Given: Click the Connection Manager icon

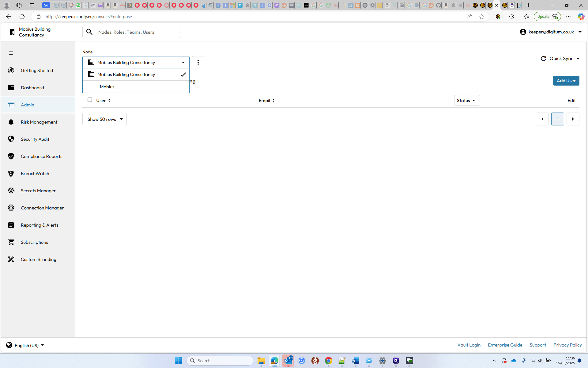Looking at the screenshot, I should tap(11, 208).
